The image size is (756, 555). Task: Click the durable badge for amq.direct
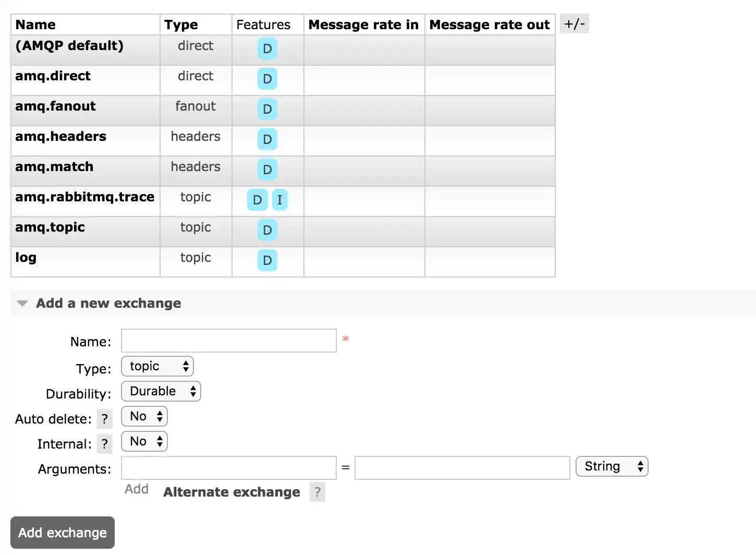[x=267, y=79]
